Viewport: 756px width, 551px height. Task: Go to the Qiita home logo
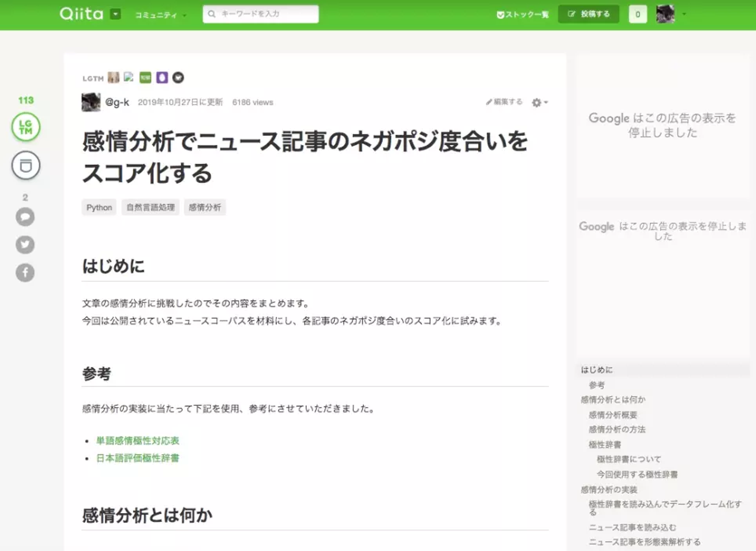click(x=81, y=14)
